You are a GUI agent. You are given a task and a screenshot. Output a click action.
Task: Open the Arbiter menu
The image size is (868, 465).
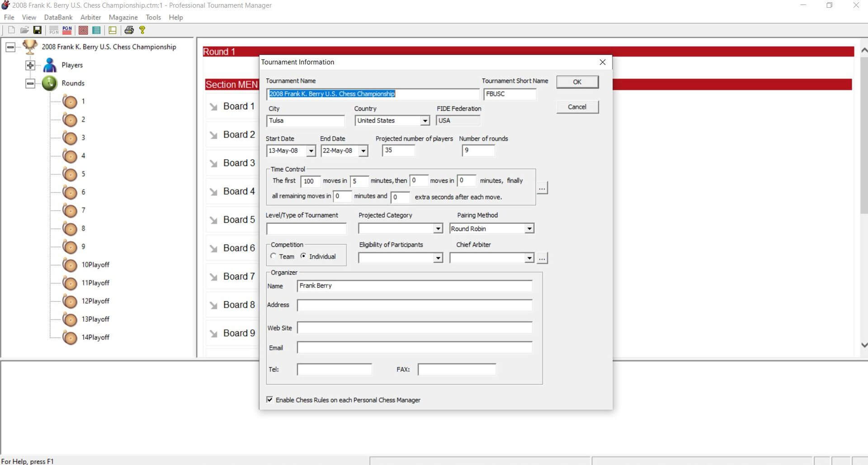pos(90,17)
